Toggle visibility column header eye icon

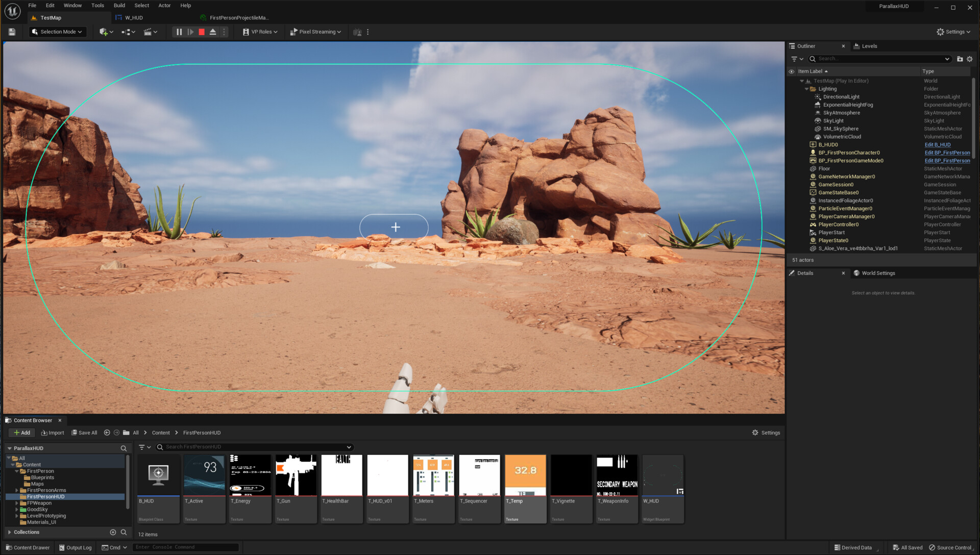pos(792,71)
